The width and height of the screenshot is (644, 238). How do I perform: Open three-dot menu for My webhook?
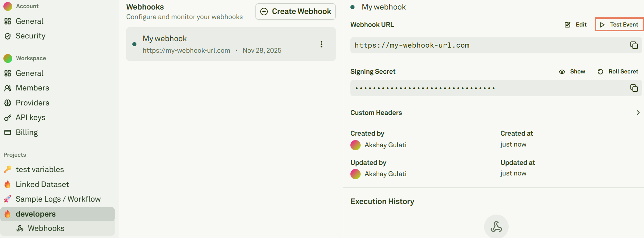321,44
